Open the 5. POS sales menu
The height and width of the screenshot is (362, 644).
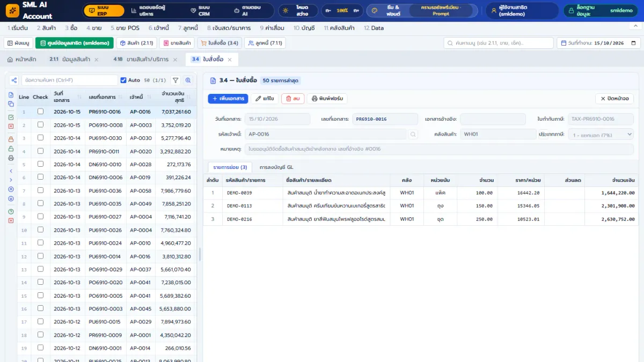pyautogui.click(x=125, y=28)
